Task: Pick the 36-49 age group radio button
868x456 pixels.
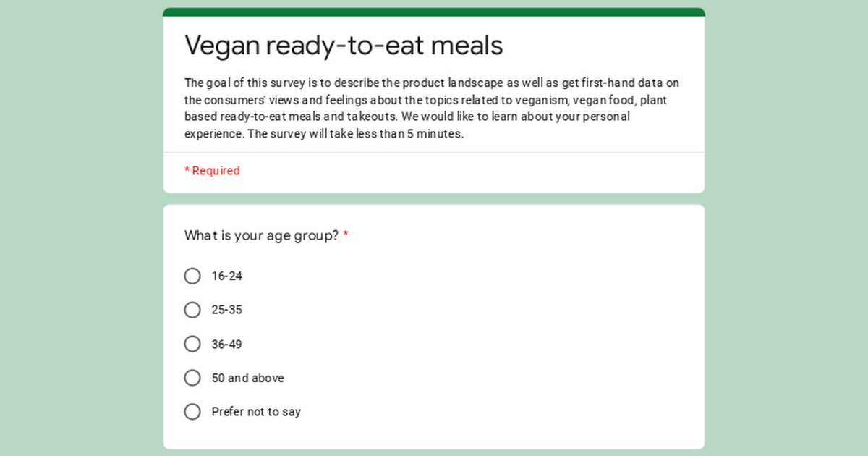Action: point(192,344)
